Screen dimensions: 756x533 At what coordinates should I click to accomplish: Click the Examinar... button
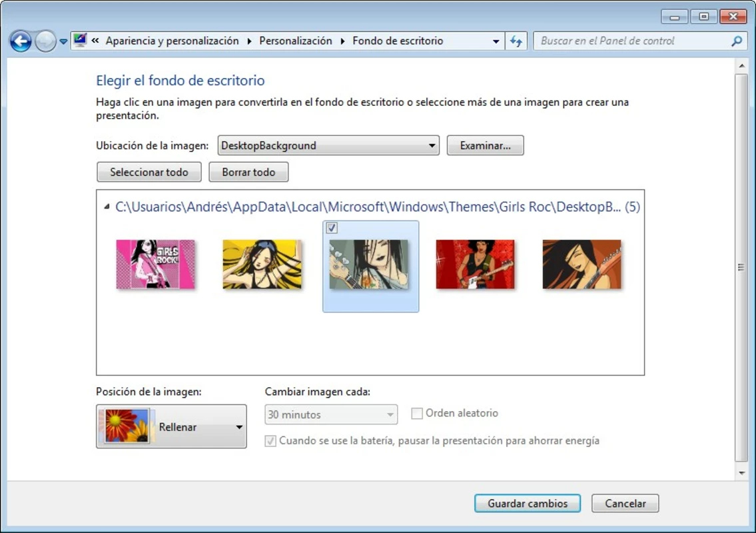(x=485, y=145)
